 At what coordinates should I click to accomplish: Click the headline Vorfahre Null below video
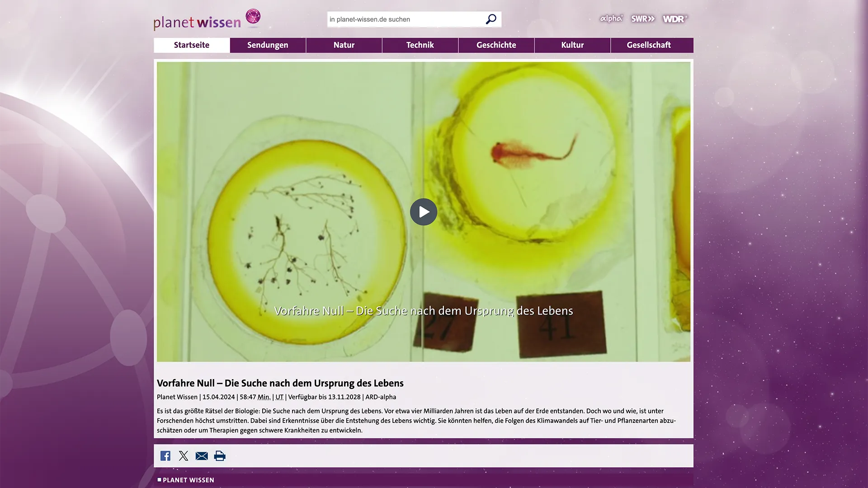pyautogui.click(x=280, y=383)
